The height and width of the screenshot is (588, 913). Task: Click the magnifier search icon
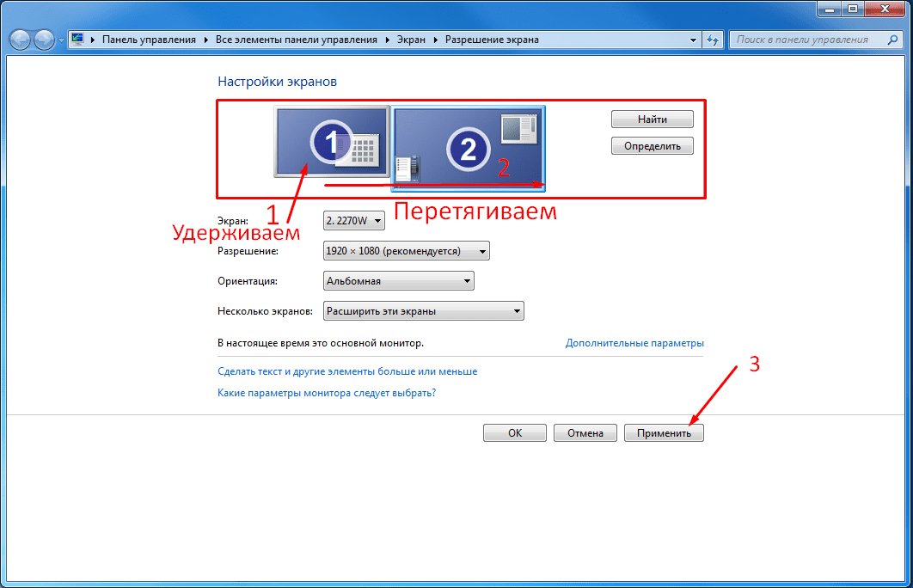[892, 40]
